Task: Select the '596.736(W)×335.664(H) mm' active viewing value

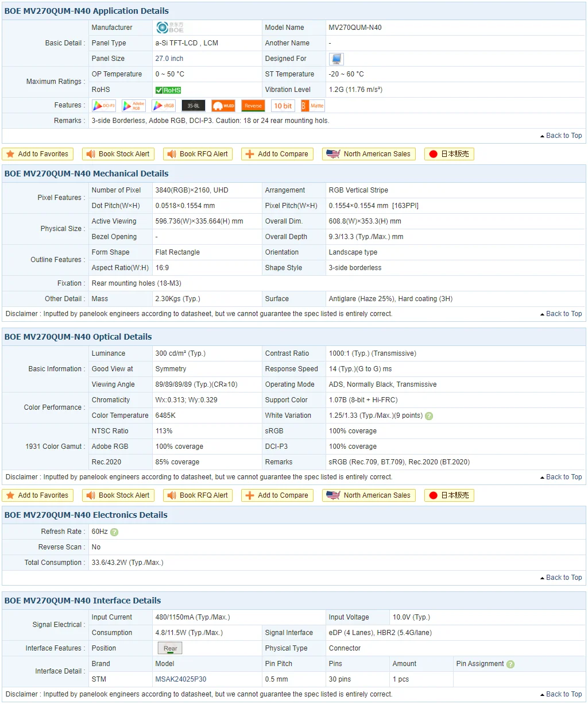Action: click(199, 221)
